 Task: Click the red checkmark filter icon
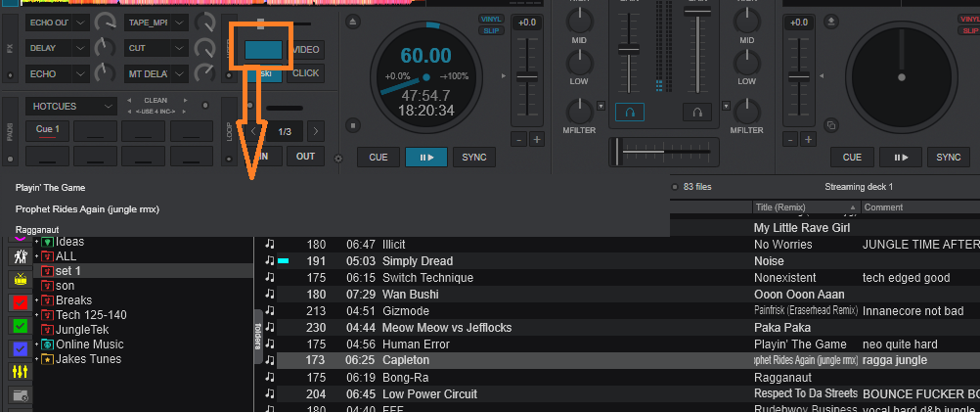coord(19,302)
